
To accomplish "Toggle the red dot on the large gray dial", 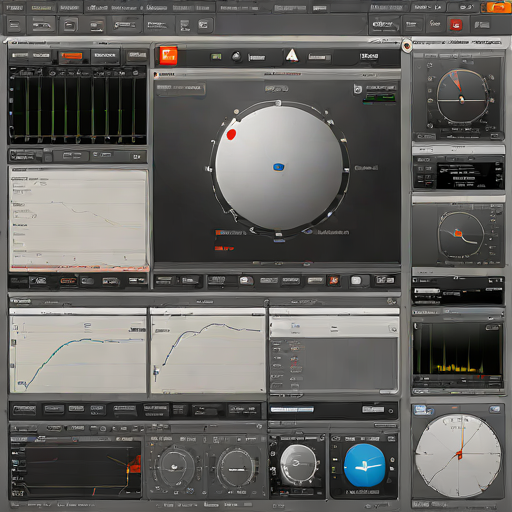I will click(x=231, y=134).
